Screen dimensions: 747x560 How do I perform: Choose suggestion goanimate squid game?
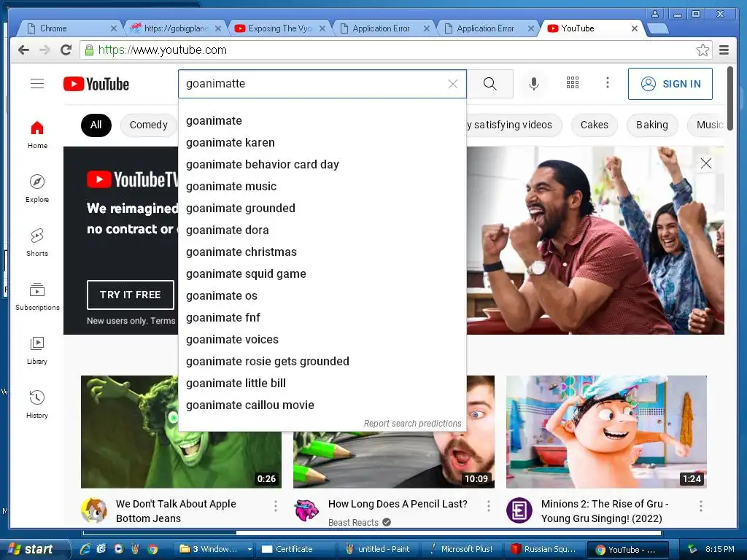pyautogui.click(x=322, y=274)
